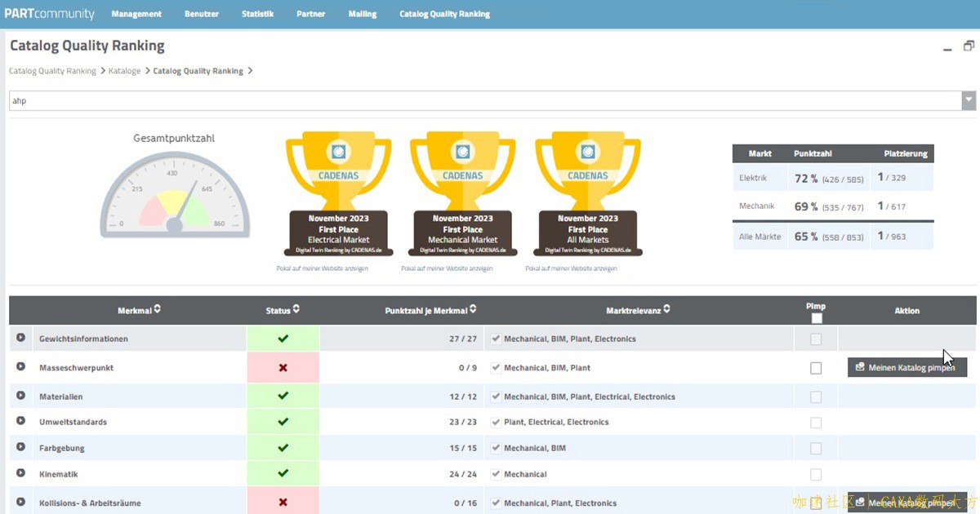Click the Elektrik row in market table
The height and width of the screenshot is (514, 980).
[x=832, y=177]
